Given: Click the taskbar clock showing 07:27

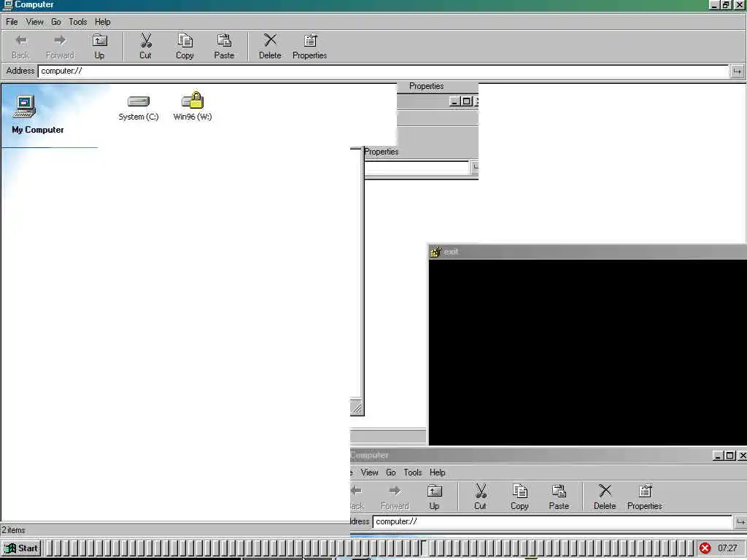Looking at the screenshot, I should coord(727,548).
